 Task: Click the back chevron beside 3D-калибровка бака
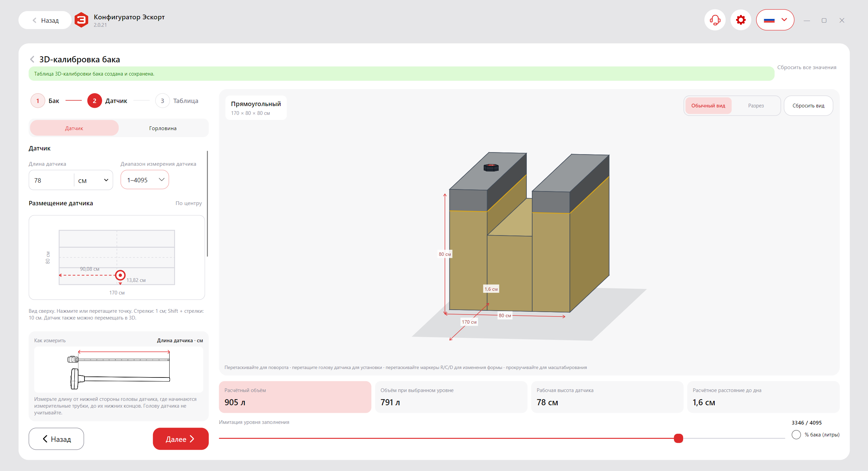tap(32, 59)
